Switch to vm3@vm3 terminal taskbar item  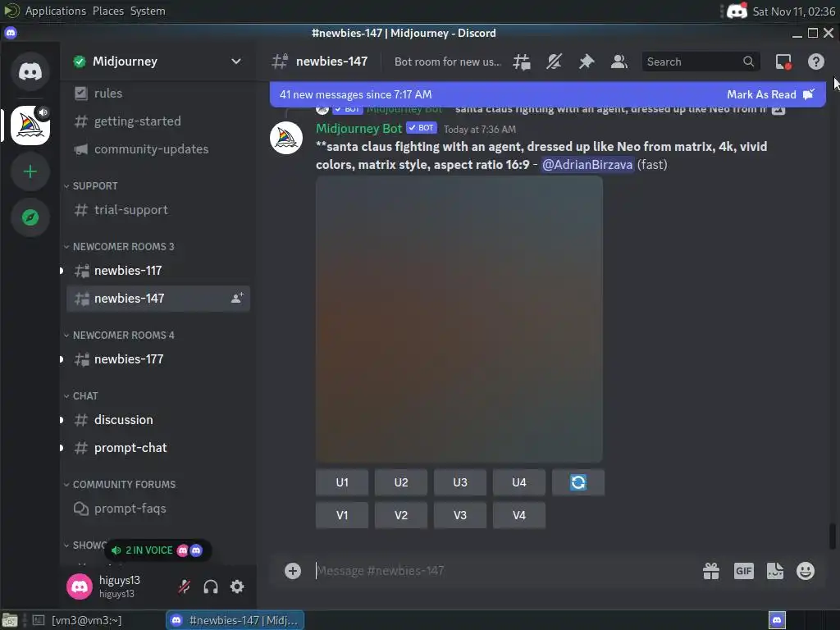click(80, 620)
